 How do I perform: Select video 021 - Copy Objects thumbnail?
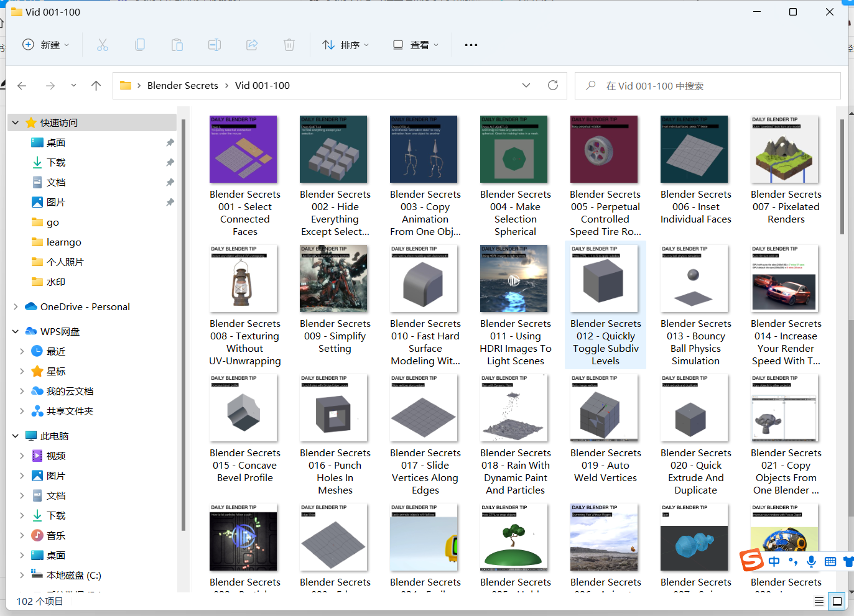[x=785, y=408]
